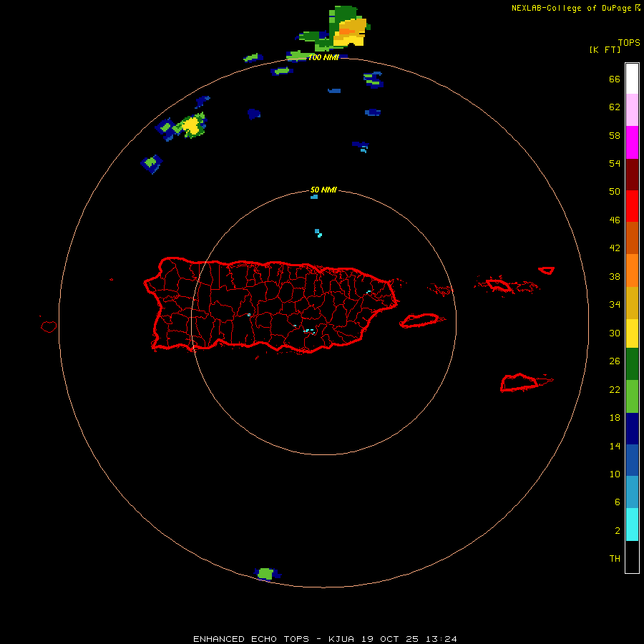The image size is (644, 644).
Task: Click the light blue 10 swatch
Action: click(x=632, y=492)
